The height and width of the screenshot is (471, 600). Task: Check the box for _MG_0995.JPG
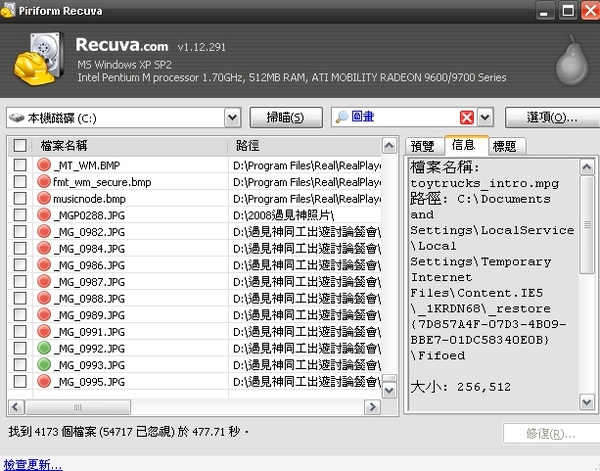20,381
